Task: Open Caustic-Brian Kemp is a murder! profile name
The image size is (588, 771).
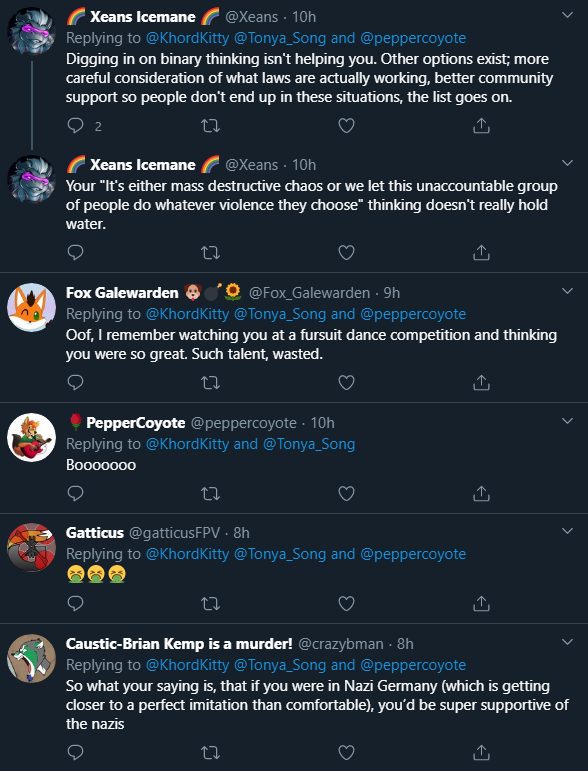Action: [x=179, y=643]
